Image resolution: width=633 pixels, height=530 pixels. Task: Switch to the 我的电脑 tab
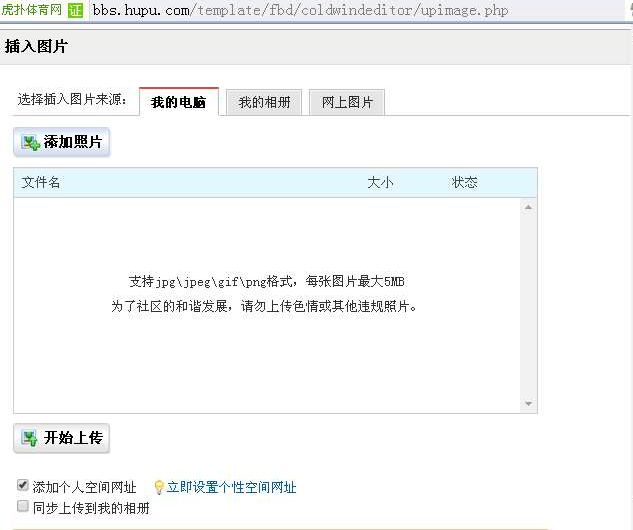click(x=179, y=102)
